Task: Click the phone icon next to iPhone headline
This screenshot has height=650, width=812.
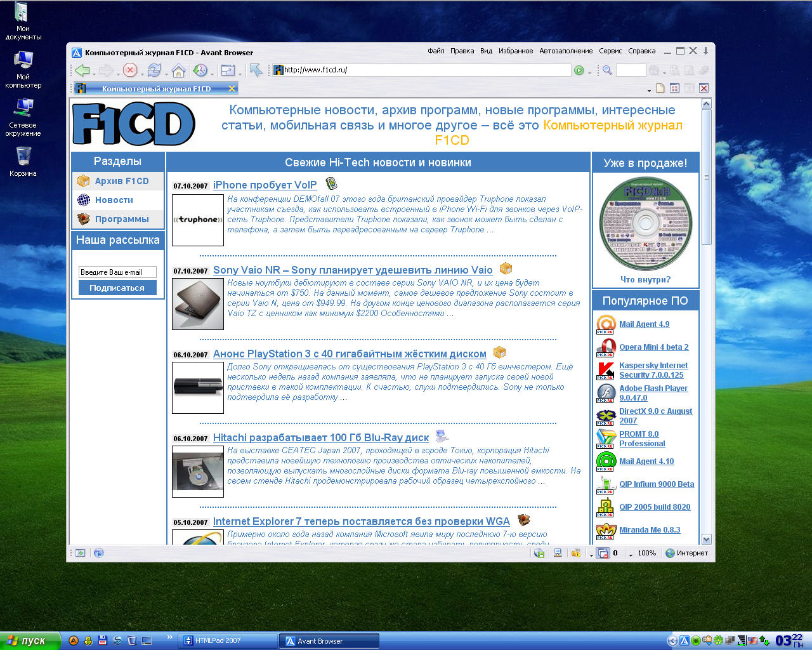Action: click(331, 184)
